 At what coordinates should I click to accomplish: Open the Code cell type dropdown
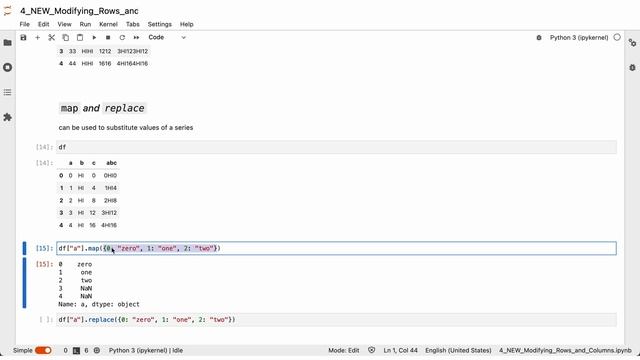(x=167, y=38)
